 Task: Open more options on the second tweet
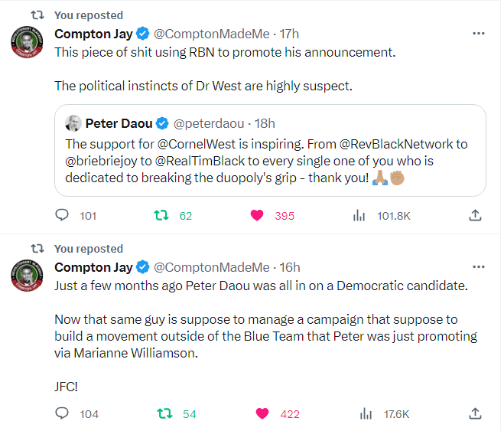[479, 267]
